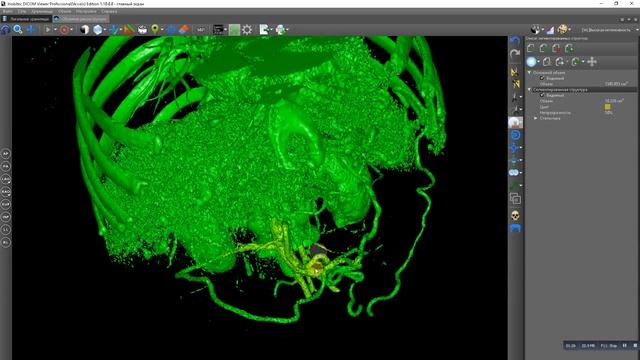Open the Объем menu
The width and height of the screenshot is (640, 360).
64,11
